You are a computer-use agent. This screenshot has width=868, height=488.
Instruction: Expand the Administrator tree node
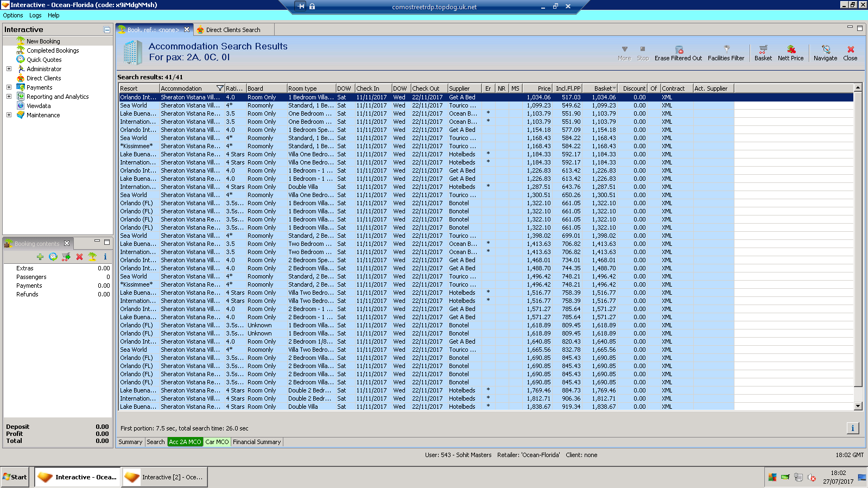pyautogui.click(x=9, y=69)
